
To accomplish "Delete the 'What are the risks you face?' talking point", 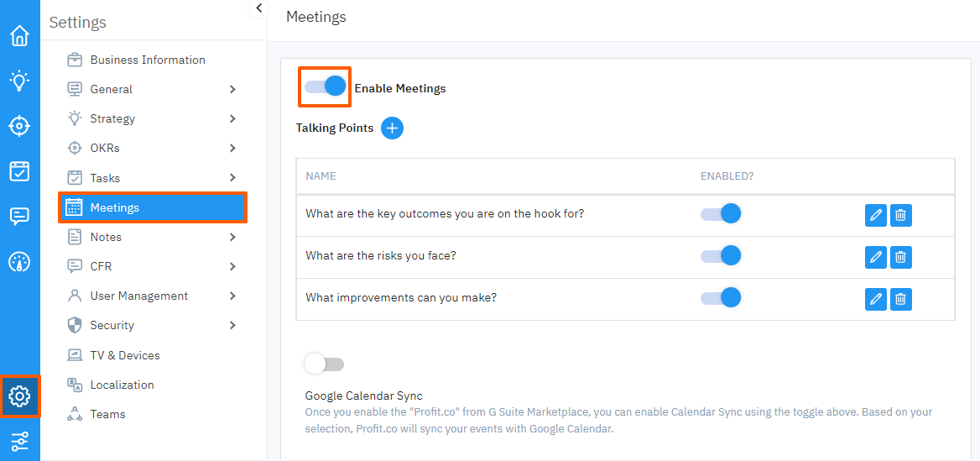I will [900, 257].
